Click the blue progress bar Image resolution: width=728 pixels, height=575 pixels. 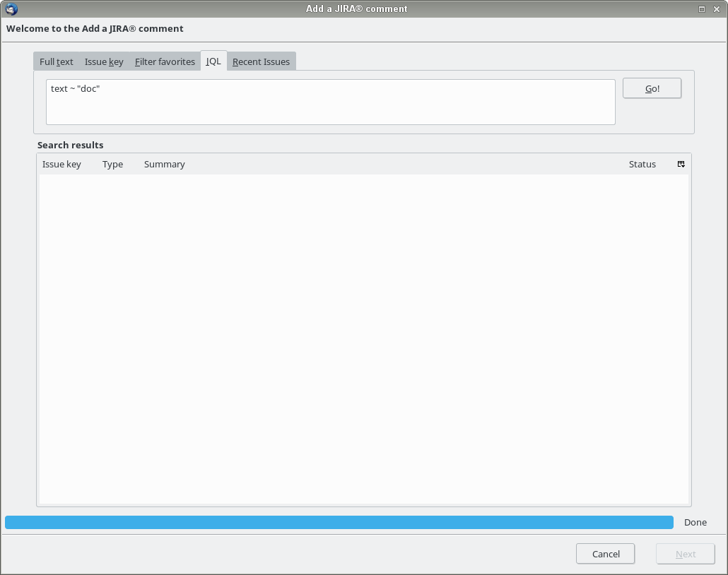pos(339,522)
